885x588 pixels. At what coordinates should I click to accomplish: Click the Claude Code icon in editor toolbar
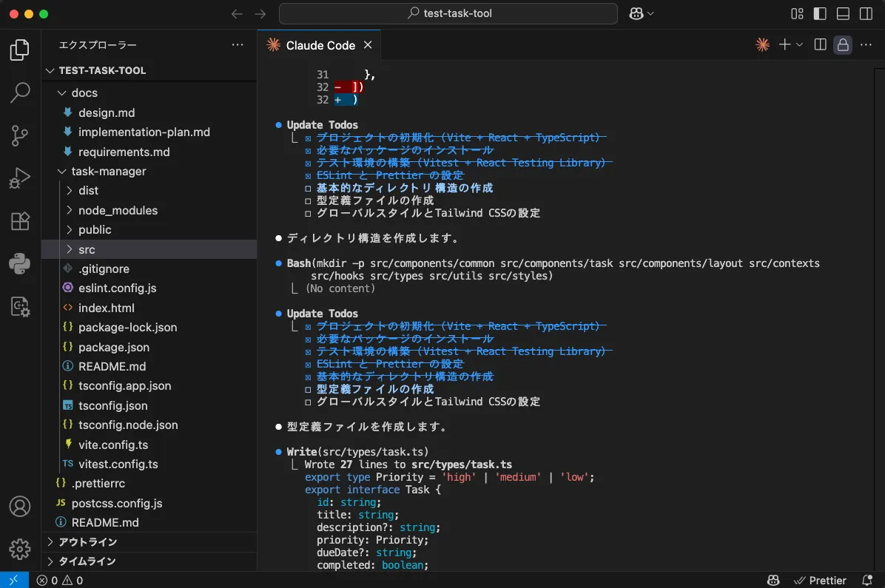[x=762, y=45]
